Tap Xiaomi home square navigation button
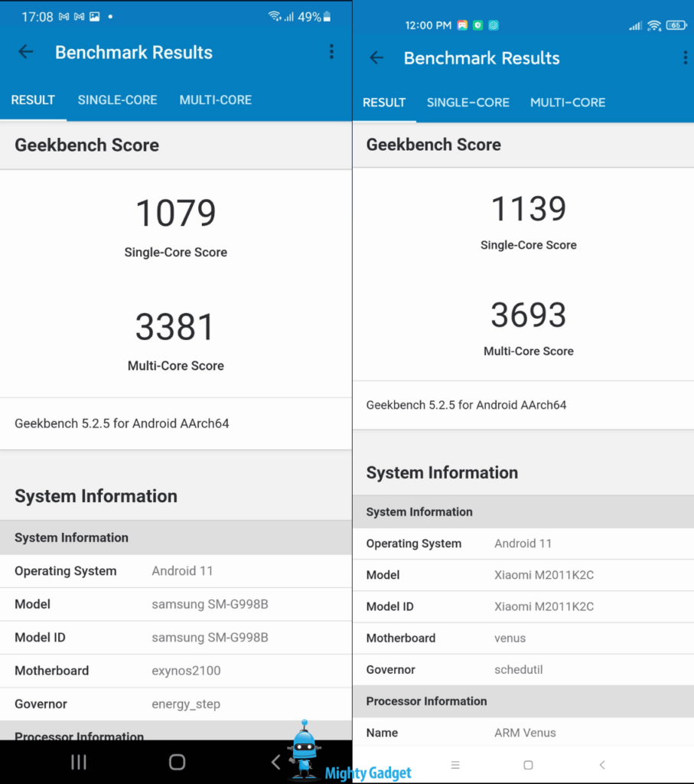Image resolution: width=694 pixels, height=784 pixels. pos(528,765)
